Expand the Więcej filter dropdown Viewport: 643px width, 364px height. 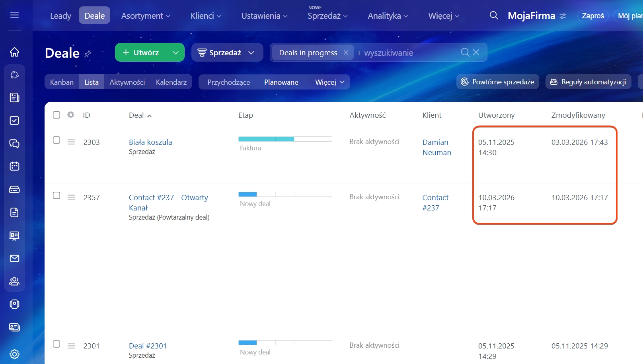(329, 82)
